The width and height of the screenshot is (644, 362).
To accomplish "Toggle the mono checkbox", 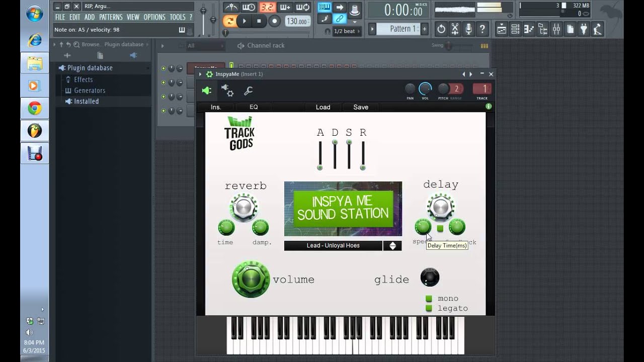I will point(429,299).
